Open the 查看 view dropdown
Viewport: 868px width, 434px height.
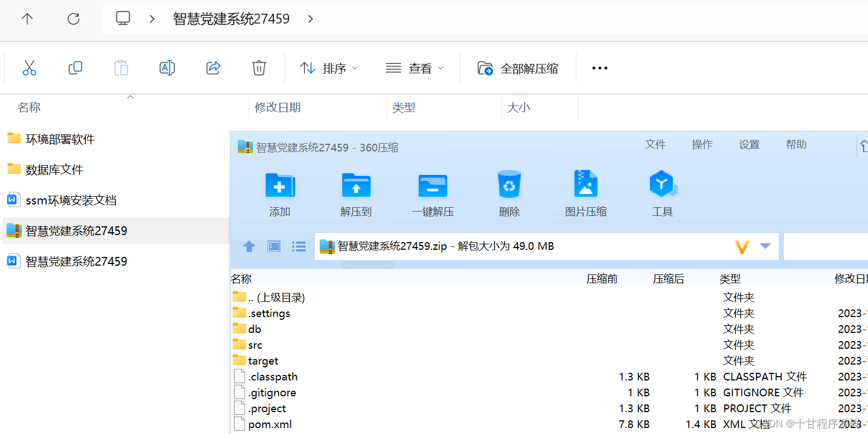click(415, 68)
